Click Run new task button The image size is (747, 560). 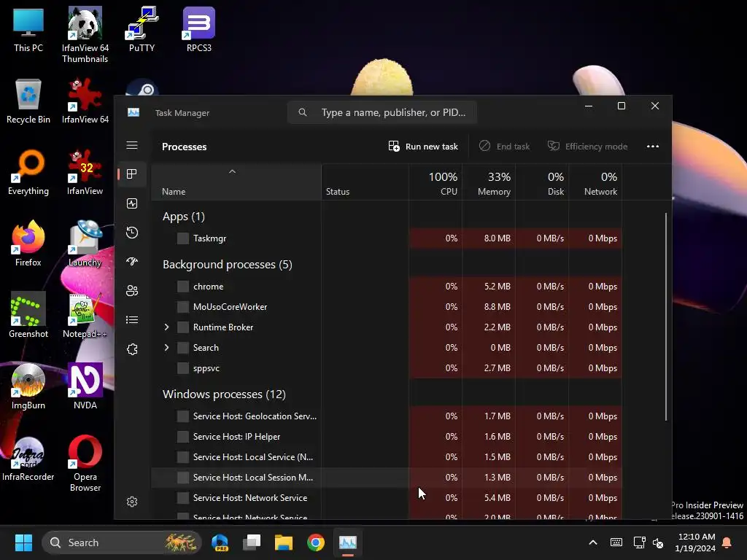(x=423, y=146)
